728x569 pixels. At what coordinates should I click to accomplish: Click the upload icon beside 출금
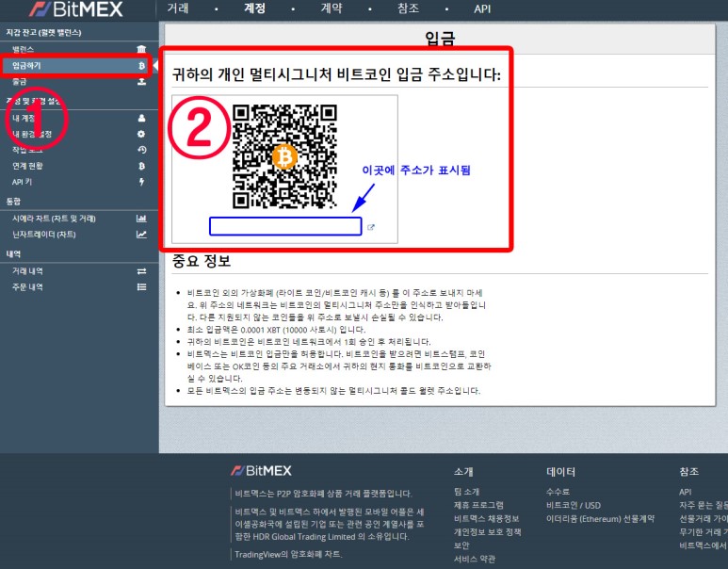[141, 82]
